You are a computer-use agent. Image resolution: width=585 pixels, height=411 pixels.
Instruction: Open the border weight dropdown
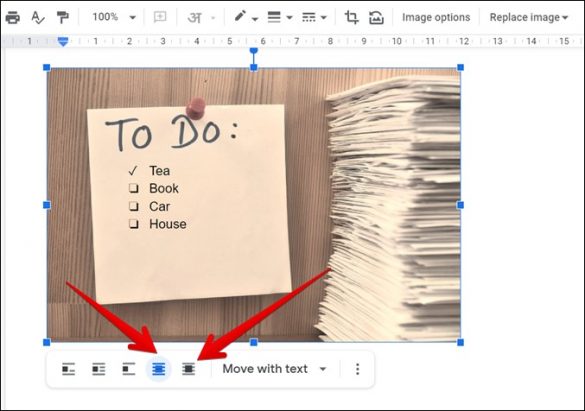point(280,17)
